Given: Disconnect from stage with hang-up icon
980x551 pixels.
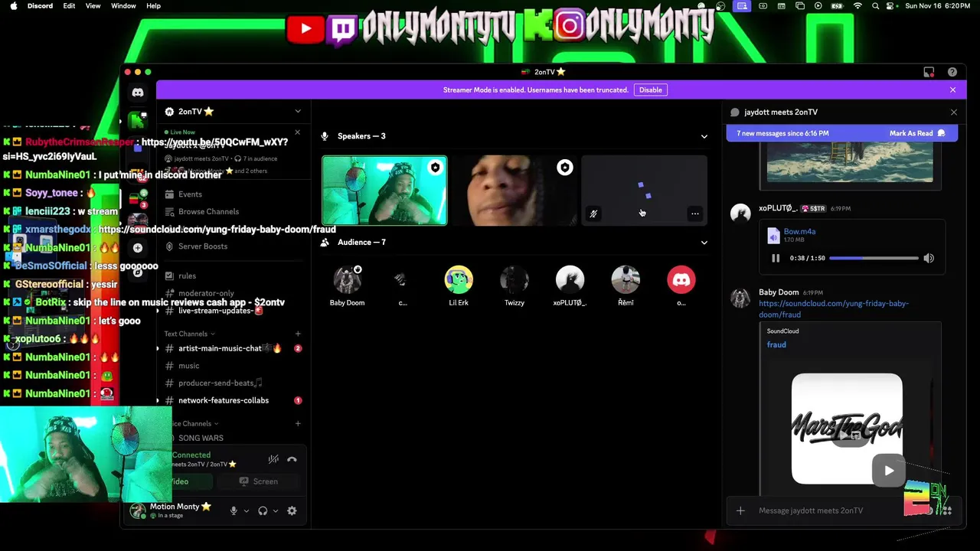Looking at the screenshot, I should click(x=292, y=459).
